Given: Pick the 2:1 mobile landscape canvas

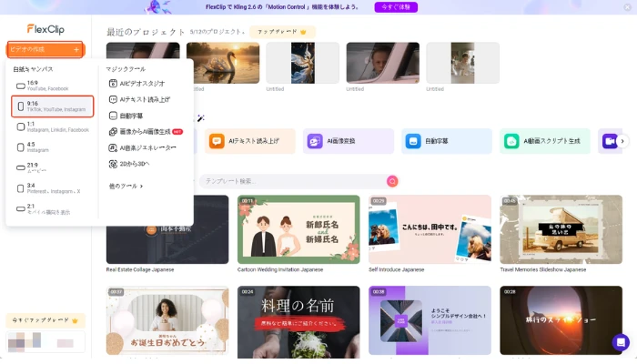Looking at the screenshot, I should 52,208.
